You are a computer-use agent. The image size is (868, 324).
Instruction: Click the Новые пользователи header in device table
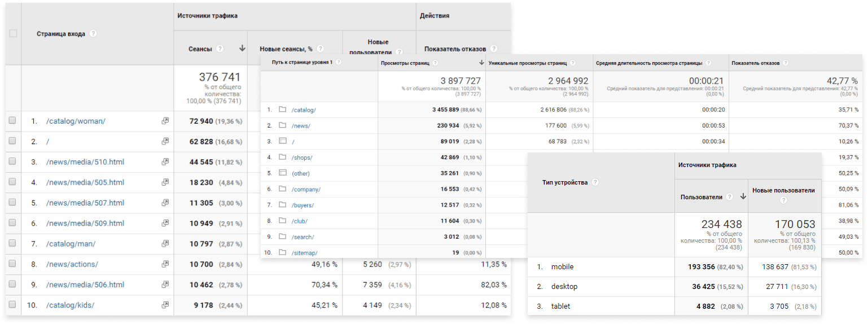pos(783,191)
